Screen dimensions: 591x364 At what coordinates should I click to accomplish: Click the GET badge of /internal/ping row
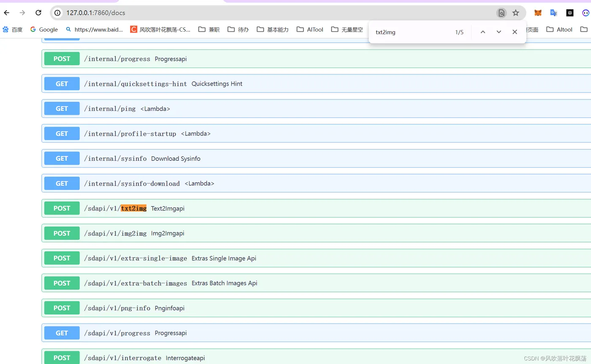tap(62, 108)
